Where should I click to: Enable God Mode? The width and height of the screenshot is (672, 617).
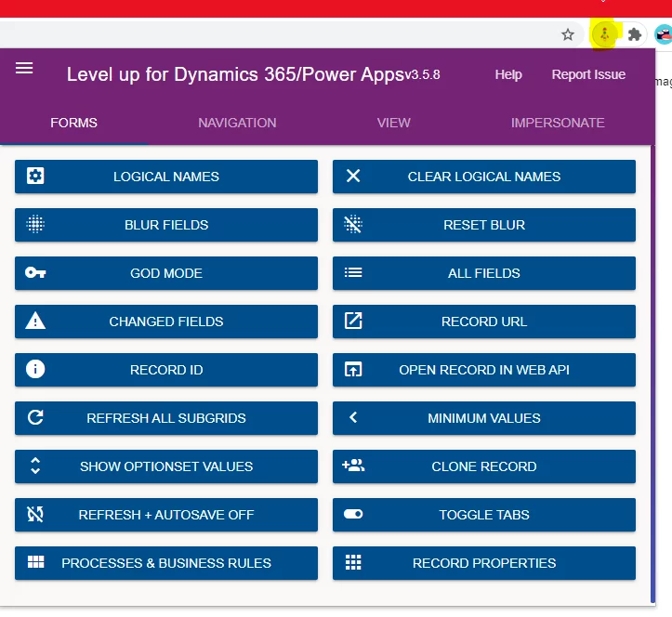166,273
